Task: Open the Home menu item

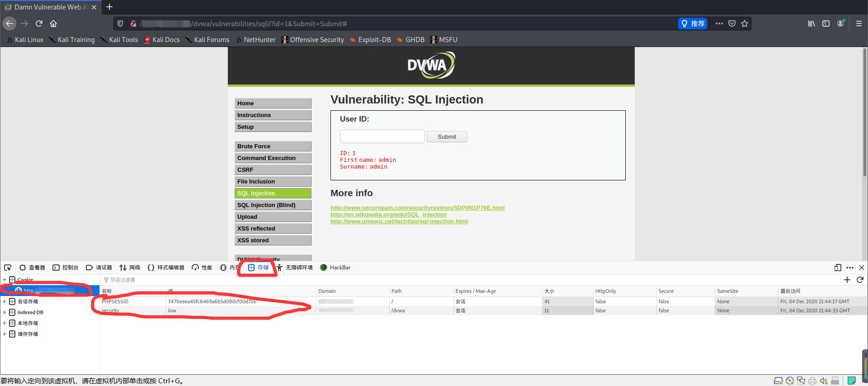Action: (273, 104)
